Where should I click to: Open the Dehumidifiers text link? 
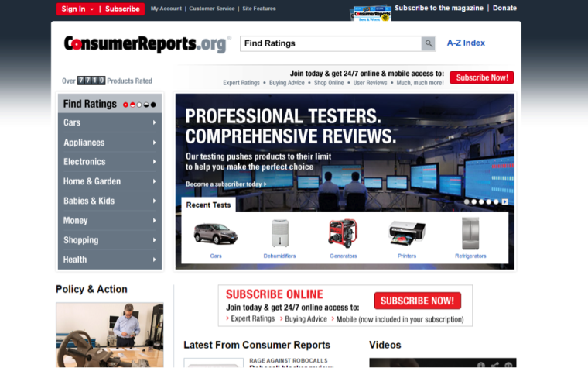click(279, 256)
